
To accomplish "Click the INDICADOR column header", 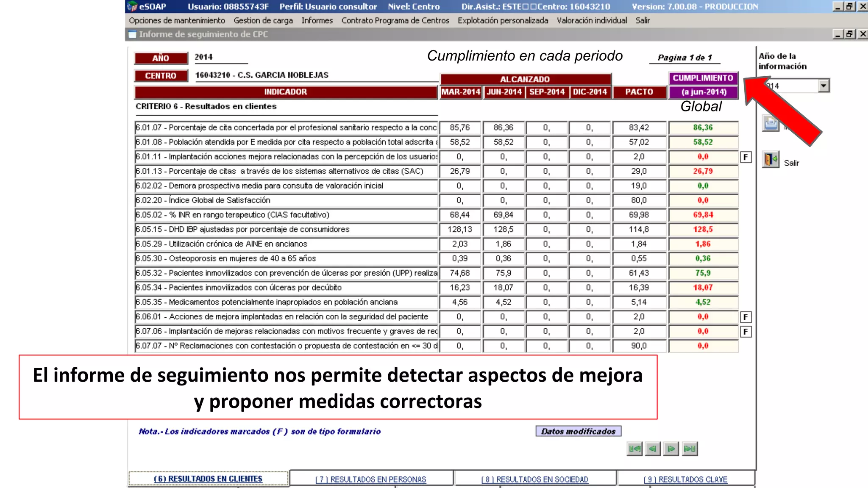I will click(286, 92).
